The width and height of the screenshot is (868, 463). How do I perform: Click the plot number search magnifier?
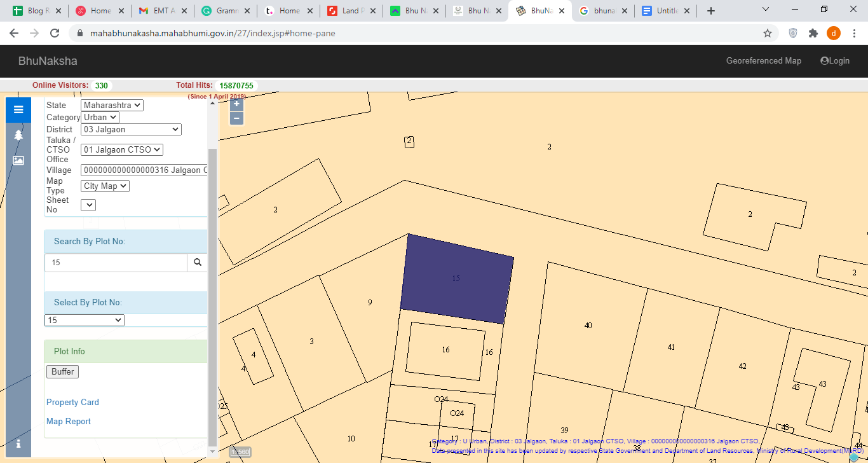[197, 262]
